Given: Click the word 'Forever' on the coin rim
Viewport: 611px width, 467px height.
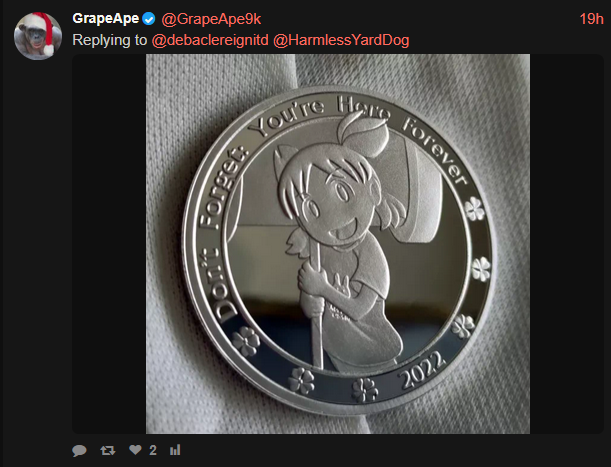Looking at the screenshot, I should click(434, 150).
